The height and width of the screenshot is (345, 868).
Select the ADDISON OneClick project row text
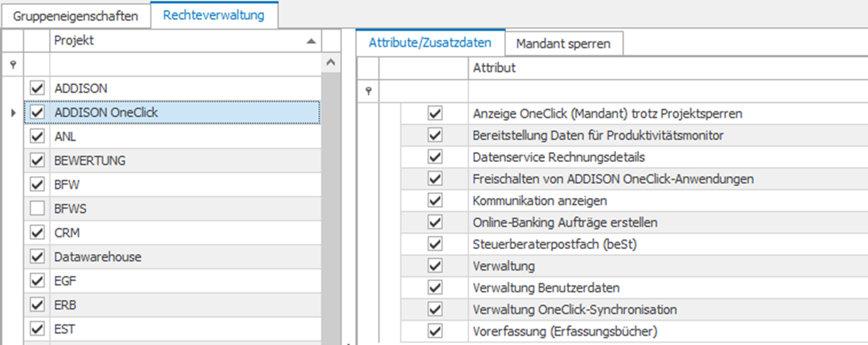tap(106, 112)
